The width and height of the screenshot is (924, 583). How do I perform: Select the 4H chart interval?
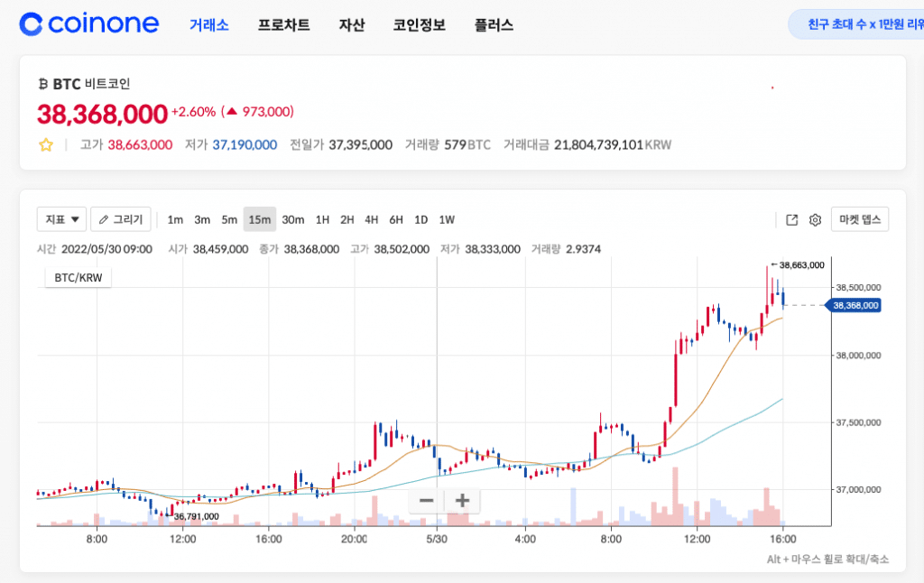tap(371, 220)
